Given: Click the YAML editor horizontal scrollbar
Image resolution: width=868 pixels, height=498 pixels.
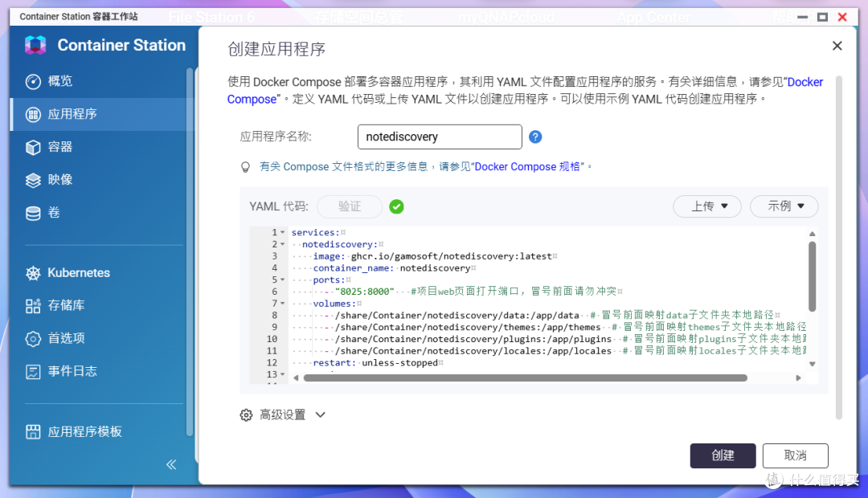Looking at the screenshot, I should click(526, 378).
